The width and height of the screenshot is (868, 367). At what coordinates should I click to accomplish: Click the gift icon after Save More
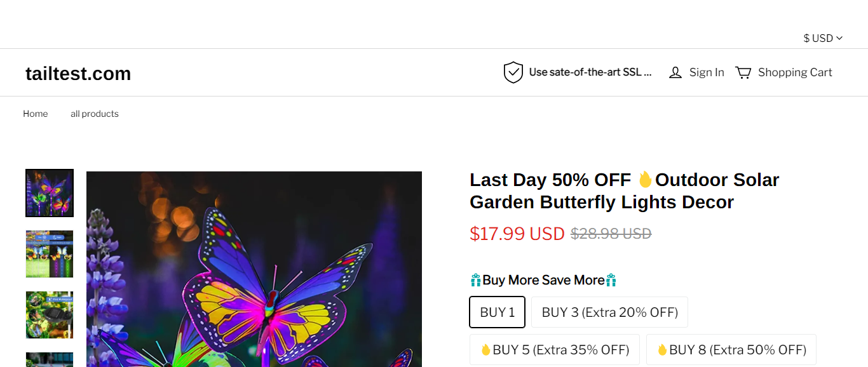[x=611, y=280]
